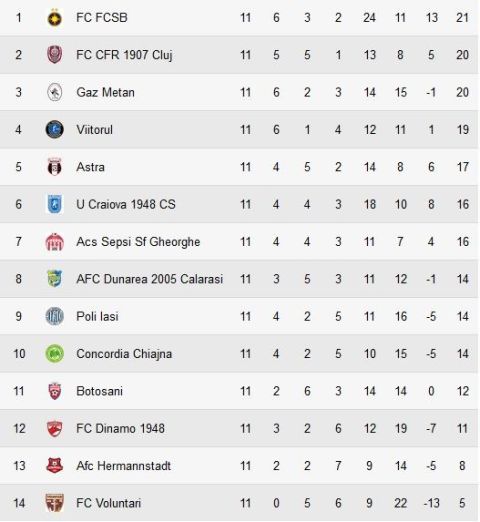480x522 pixels.
Task: Select the FC Voluntari shield icon
Action: click(x=54, y=503)
